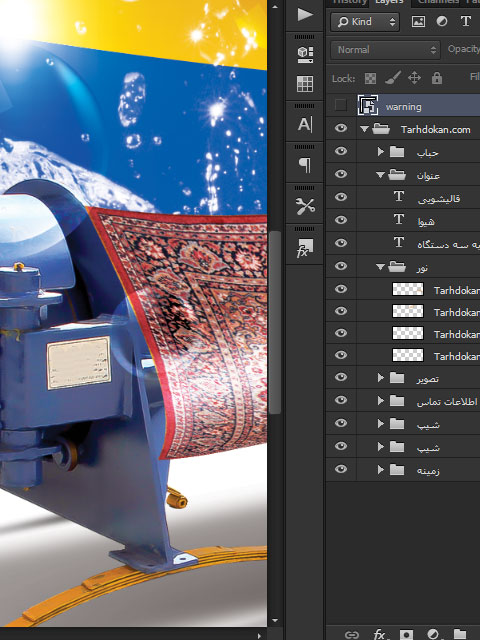Select the قالیشویی layer name

click(438, 199)
